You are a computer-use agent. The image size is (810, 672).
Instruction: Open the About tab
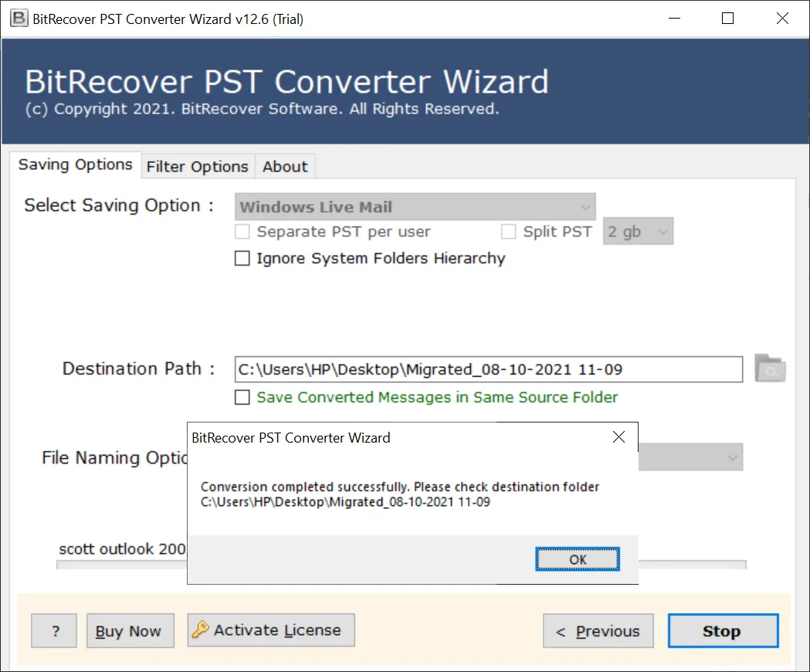(285, 167)
